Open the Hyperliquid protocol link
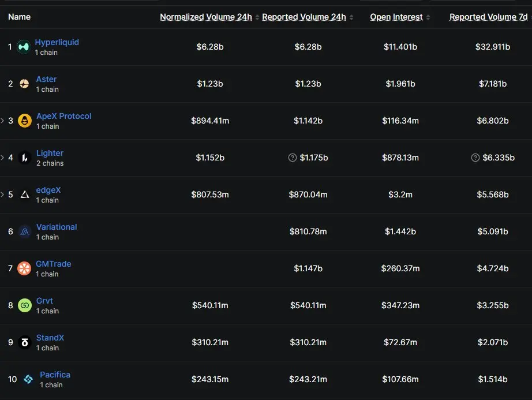The image size is (532, 400). 57,42
